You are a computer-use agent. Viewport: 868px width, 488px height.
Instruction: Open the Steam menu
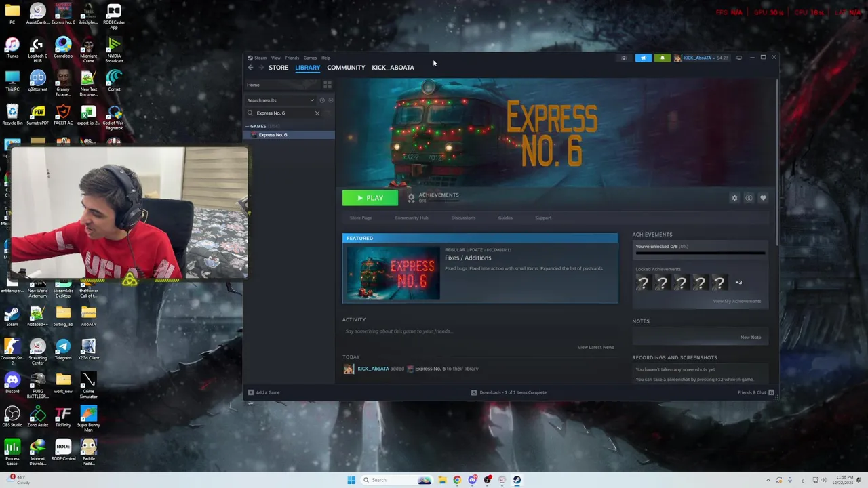pyautogui.click(x=260, y=58)
